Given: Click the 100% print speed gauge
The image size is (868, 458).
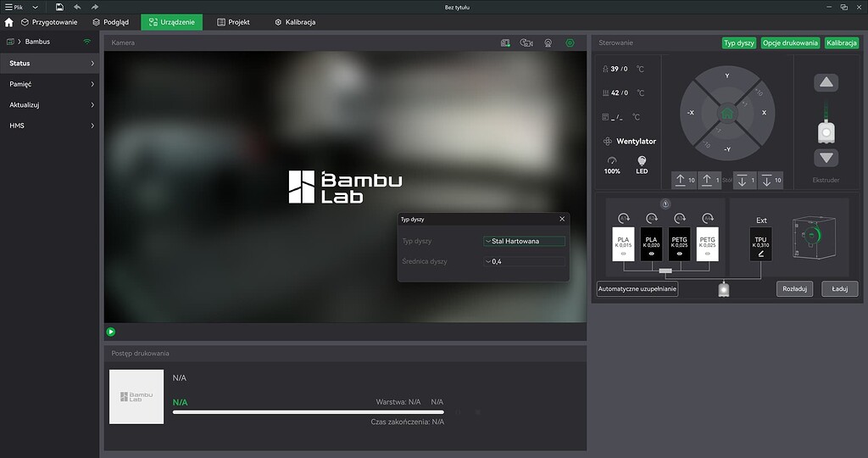Looking at the screenshot, I should point(612,165).
